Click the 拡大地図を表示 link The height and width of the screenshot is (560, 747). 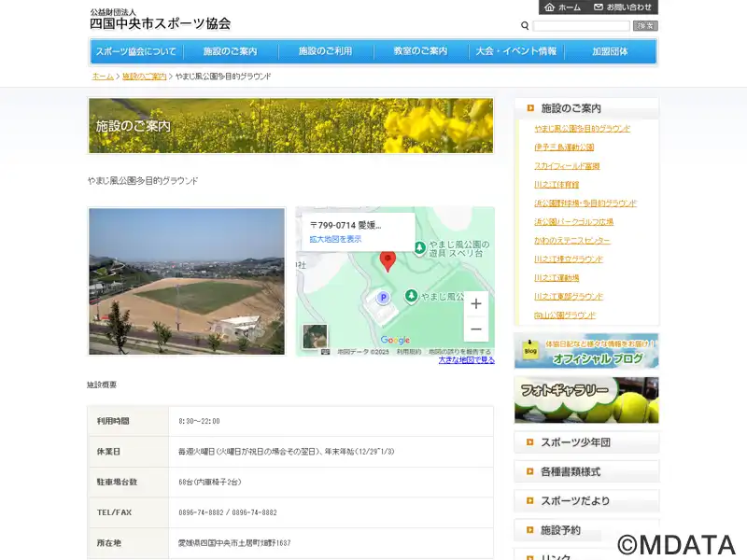coord(335,239)
